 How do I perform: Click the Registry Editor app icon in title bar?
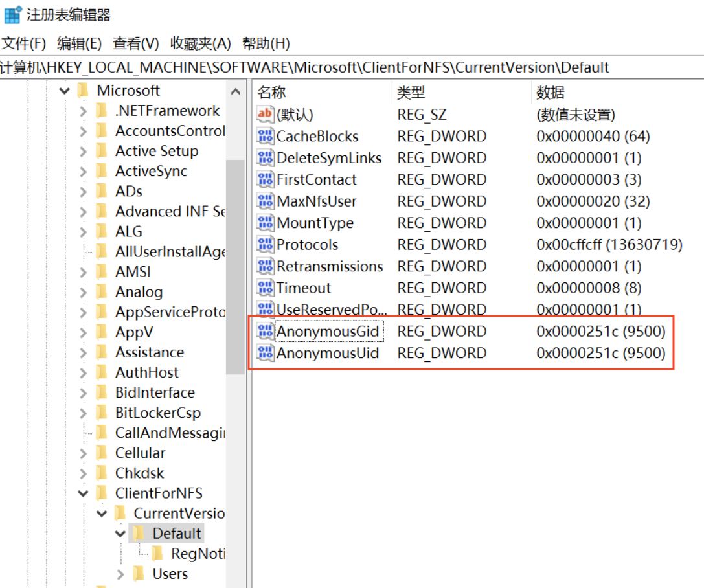tap(12, 14)
